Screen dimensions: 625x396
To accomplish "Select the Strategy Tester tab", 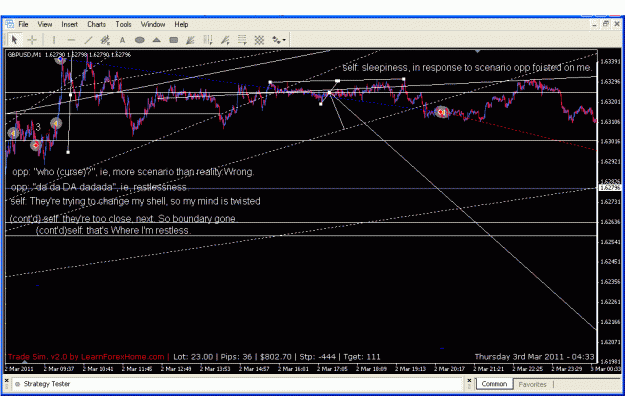I will 47,384.
